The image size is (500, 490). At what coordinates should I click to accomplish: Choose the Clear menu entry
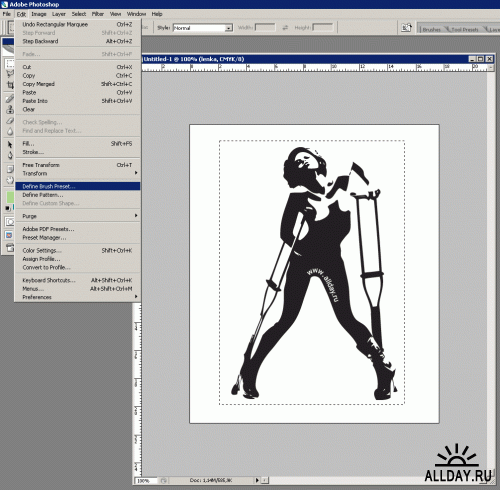77,109
